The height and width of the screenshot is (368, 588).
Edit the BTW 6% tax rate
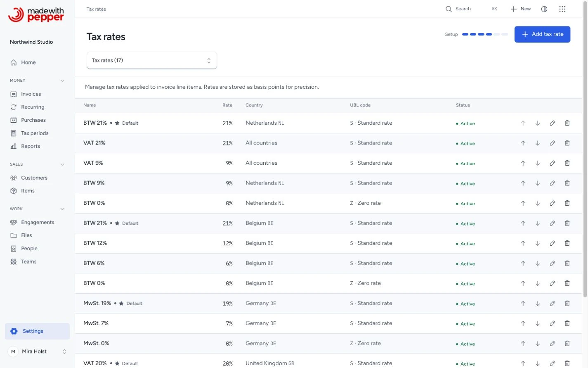pyautogui.click(x=553, y=263)
